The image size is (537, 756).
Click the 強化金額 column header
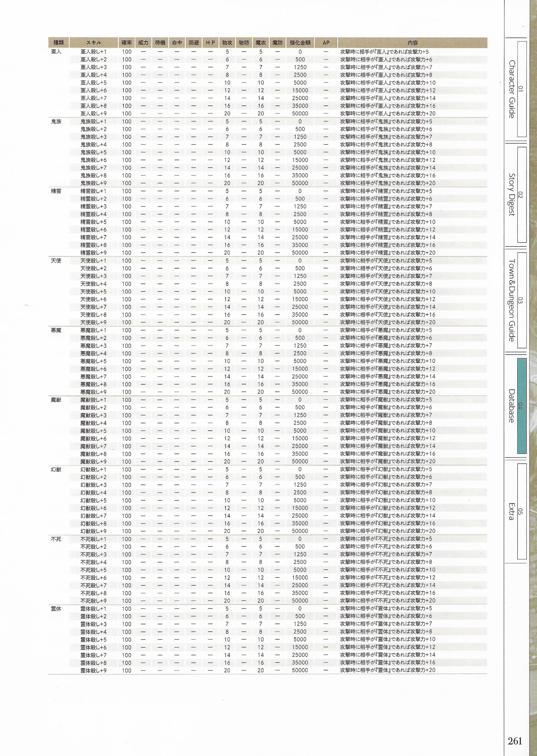pos(300,43)
